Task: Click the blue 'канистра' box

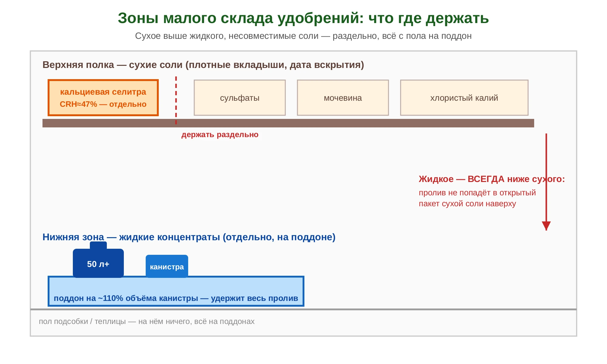Action: 167,266
